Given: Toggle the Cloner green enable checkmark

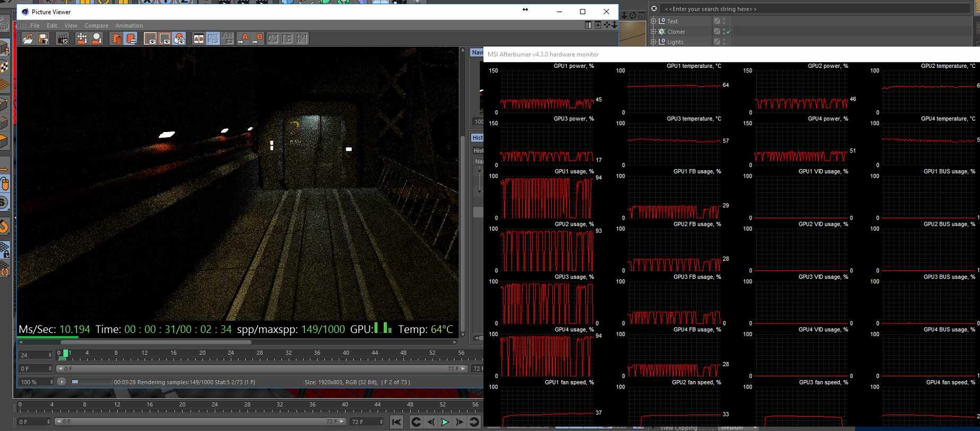Looking at the screenshot, I should [729, 32].
